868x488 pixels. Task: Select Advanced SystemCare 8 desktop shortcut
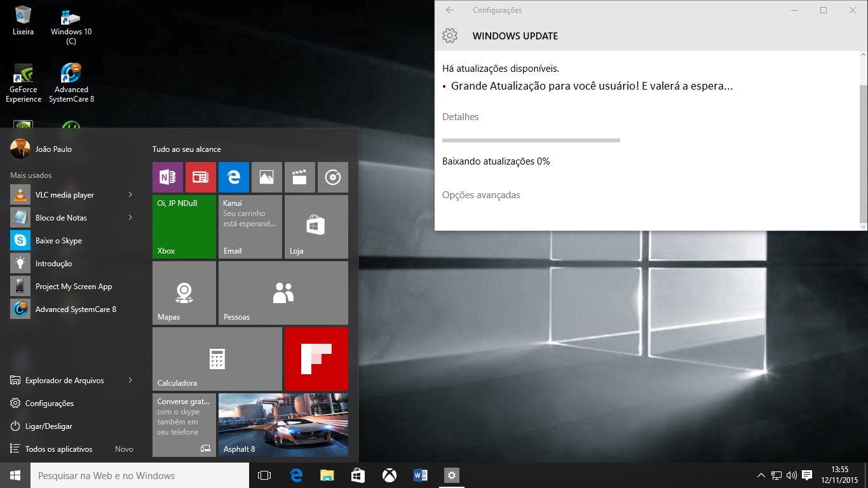point(71,83)
